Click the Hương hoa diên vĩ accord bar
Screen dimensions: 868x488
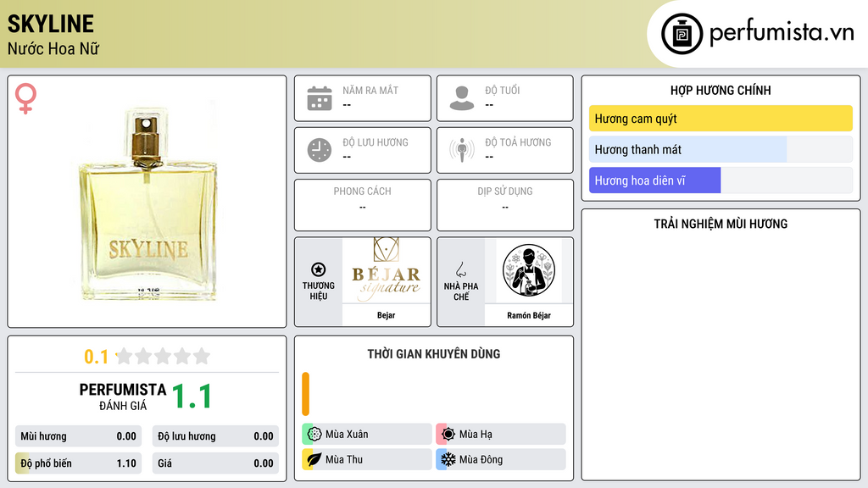tap(721, 180)
